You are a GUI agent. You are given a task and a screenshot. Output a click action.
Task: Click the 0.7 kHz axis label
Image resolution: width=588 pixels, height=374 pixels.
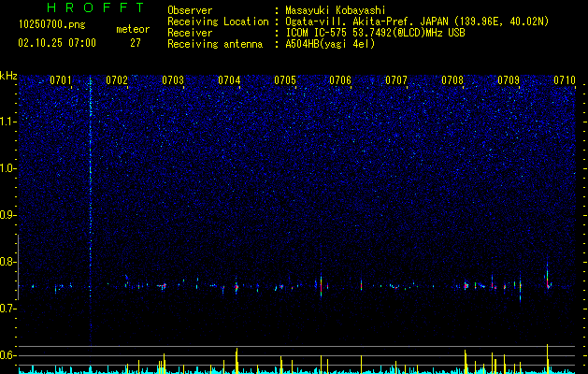[x=8, y=309]
